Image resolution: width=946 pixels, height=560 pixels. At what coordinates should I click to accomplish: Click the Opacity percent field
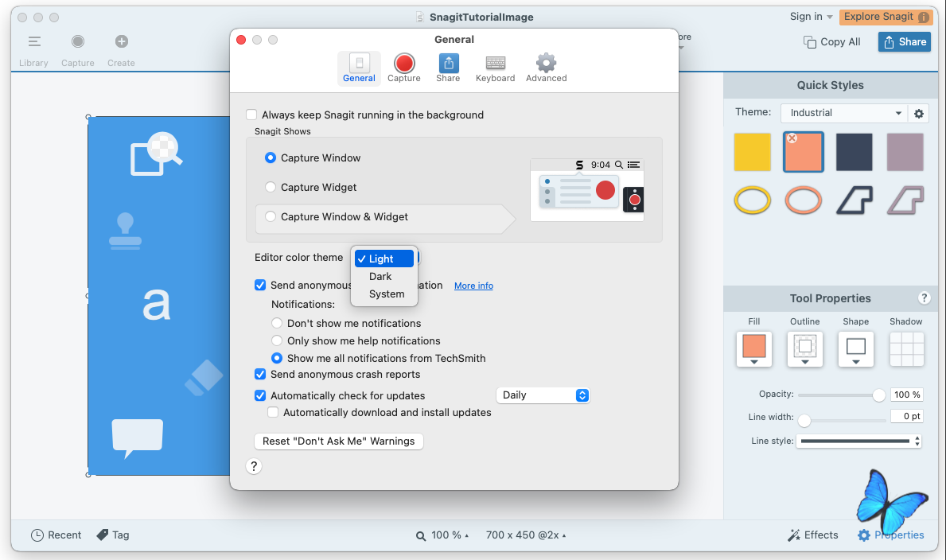907,395
